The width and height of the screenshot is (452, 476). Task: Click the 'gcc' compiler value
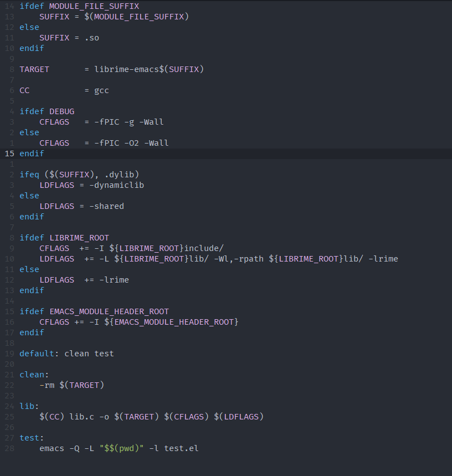tap(101, 91)
